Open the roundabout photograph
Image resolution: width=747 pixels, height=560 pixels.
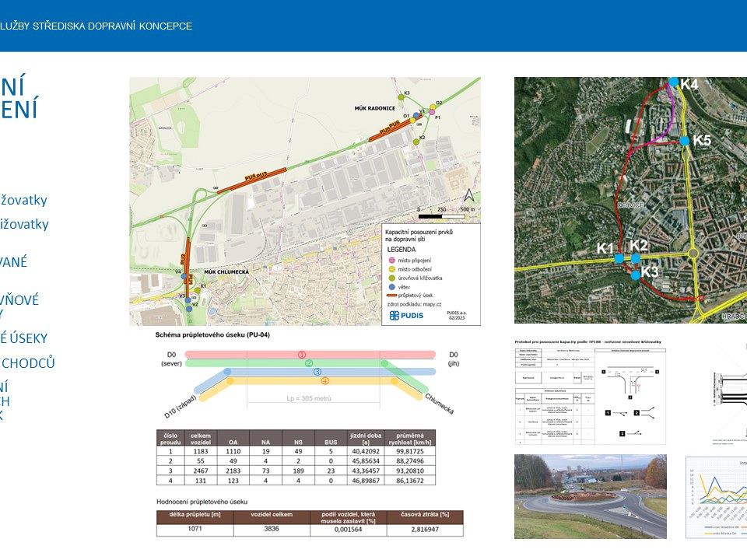tap(591, 497)
